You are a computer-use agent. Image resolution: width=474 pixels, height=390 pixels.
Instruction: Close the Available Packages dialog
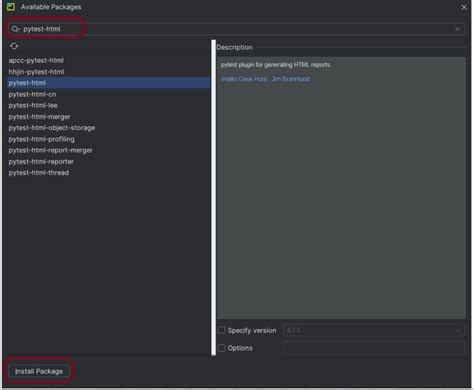pyautogui.click(x=464, y=7)
